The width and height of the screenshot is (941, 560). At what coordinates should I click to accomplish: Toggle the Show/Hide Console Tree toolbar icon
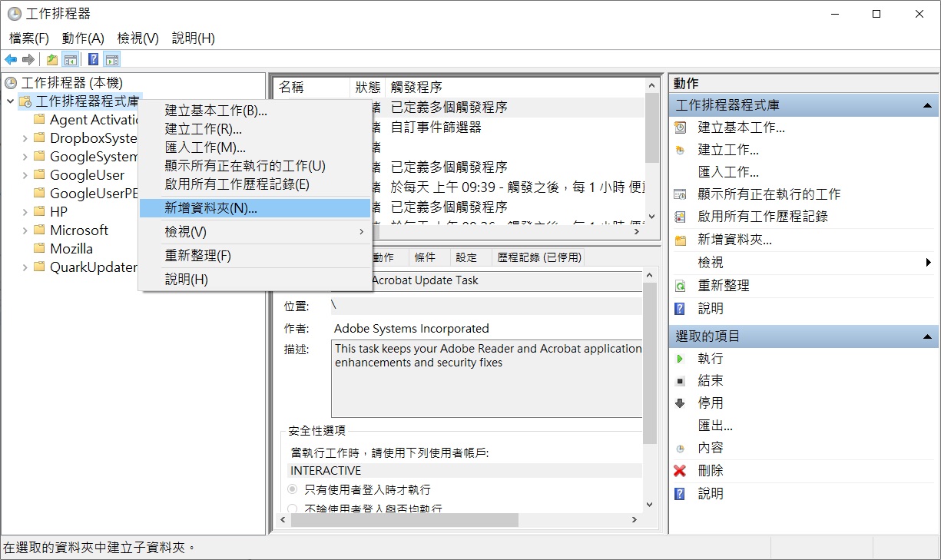pyautogui.click(x=70, y=59)
